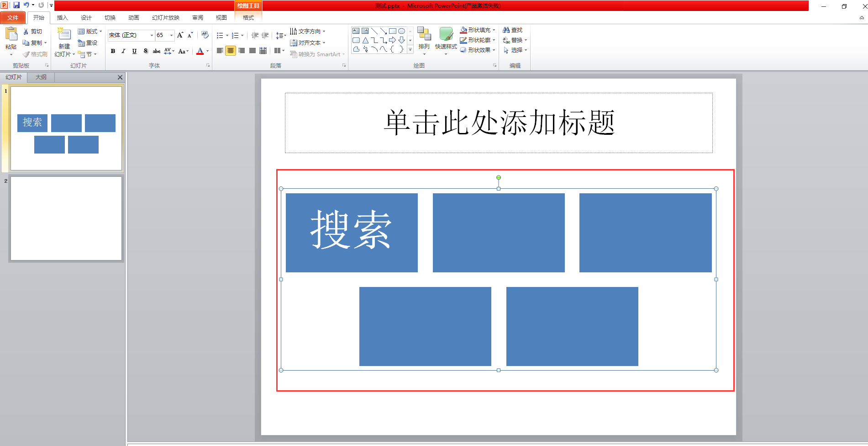868x446 pixels.
Task: Select the text box shape in gallery
Action: 356,31
